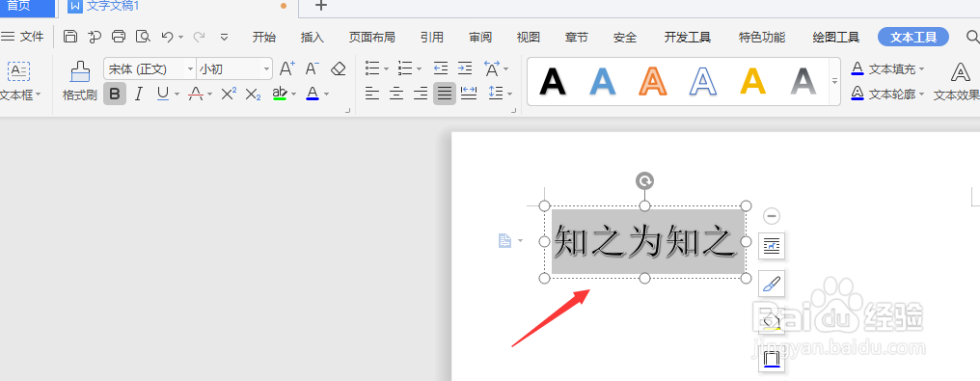Select document tab 文字文稿1

click(x=113, y=6)
